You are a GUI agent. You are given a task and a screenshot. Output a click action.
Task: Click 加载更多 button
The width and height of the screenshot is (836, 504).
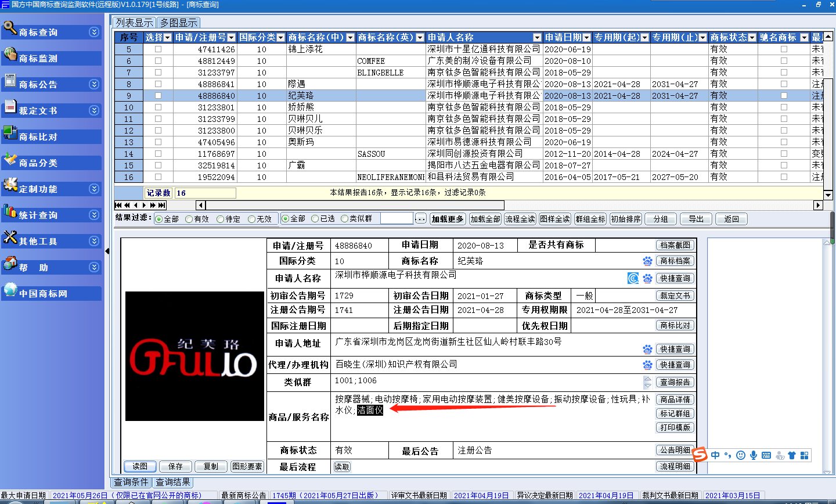click(448, 219)
